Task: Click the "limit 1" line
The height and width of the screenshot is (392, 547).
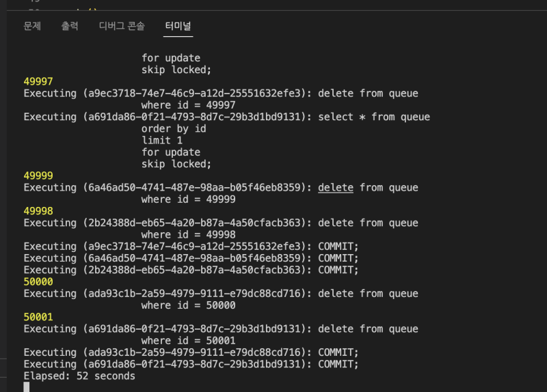Action: point(162,140)
